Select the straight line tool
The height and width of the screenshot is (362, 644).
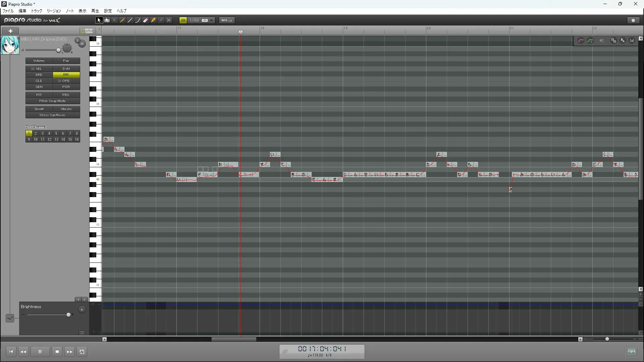(x=130, y=20)
